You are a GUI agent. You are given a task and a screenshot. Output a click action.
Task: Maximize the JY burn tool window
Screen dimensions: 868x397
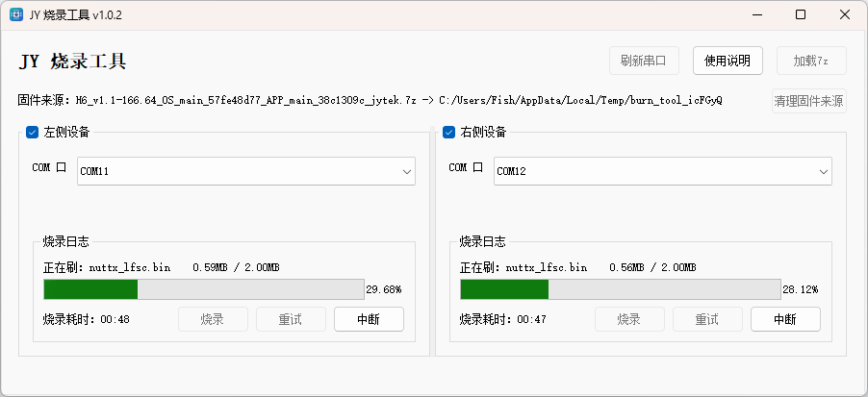pos(801,15)
